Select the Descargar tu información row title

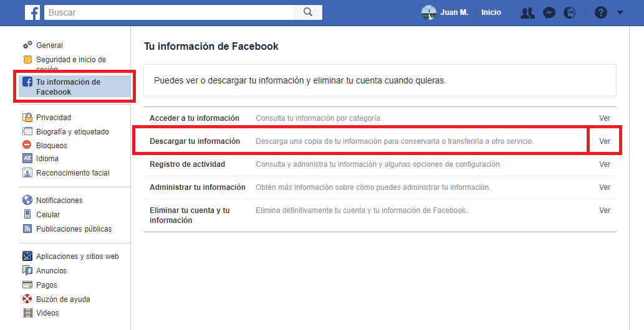pyautogui.click(x=195, y=141)
